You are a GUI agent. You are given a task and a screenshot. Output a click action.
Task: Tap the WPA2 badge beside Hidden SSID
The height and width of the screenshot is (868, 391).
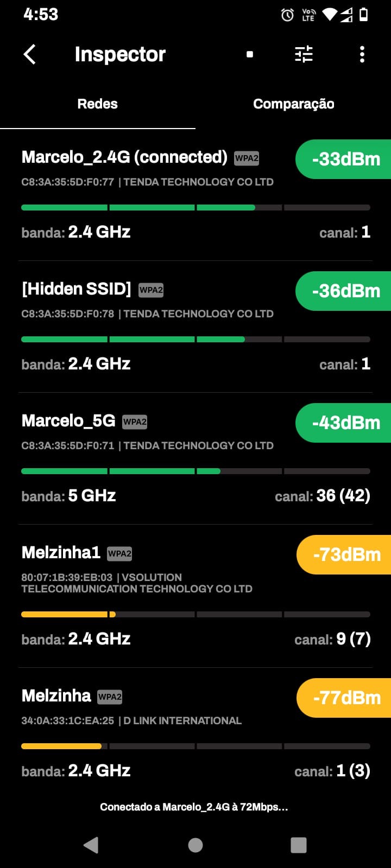151,290
